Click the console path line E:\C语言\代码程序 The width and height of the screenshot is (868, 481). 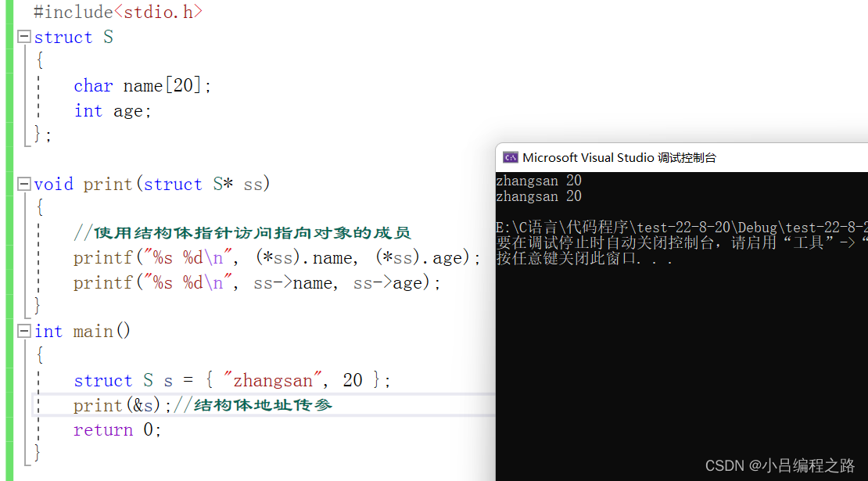pos(682,228)
